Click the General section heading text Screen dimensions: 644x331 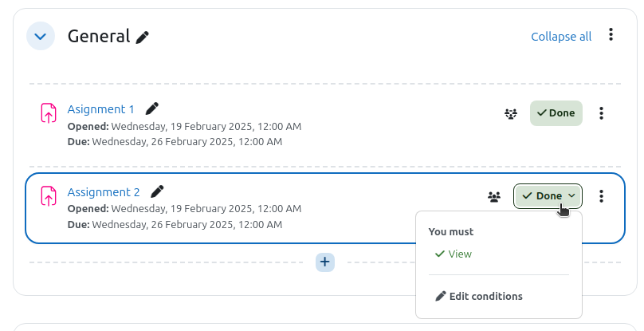(99, 36)
